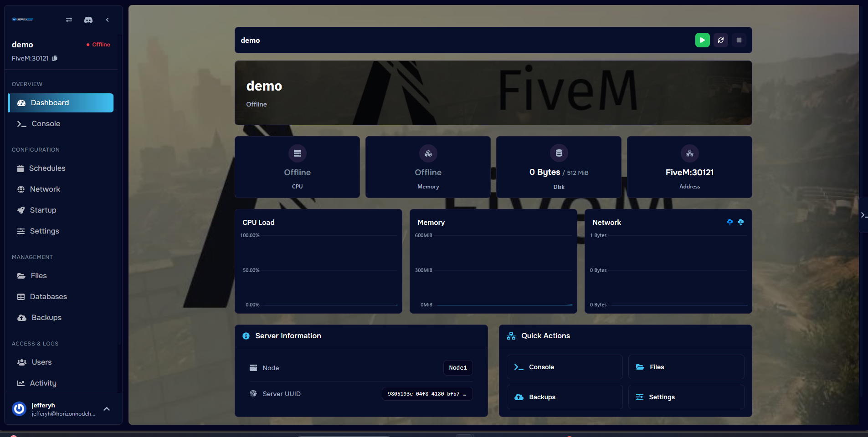868x437 pixels.
Task: Click the swap arrows icon in sidebar header
Action: 69,20
